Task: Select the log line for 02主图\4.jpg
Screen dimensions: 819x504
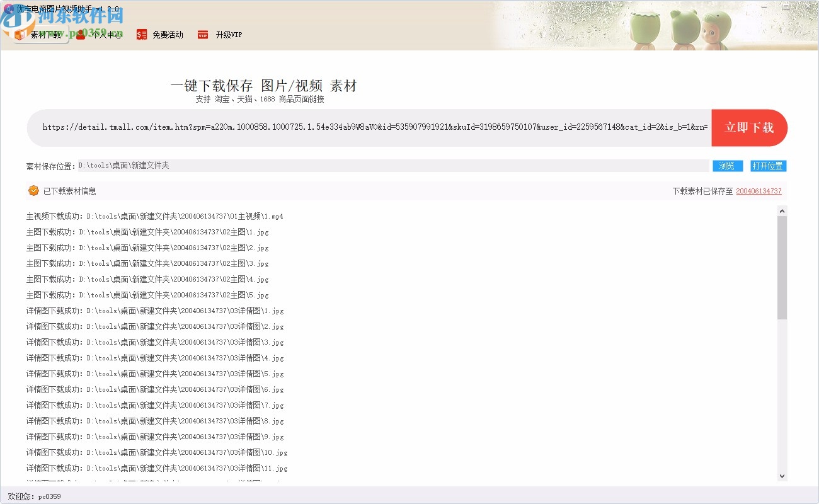Action: (147, 279)
